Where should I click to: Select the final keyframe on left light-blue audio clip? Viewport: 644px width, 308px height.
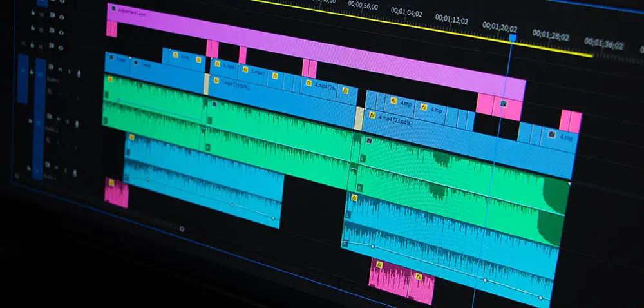tap(273, 218)
